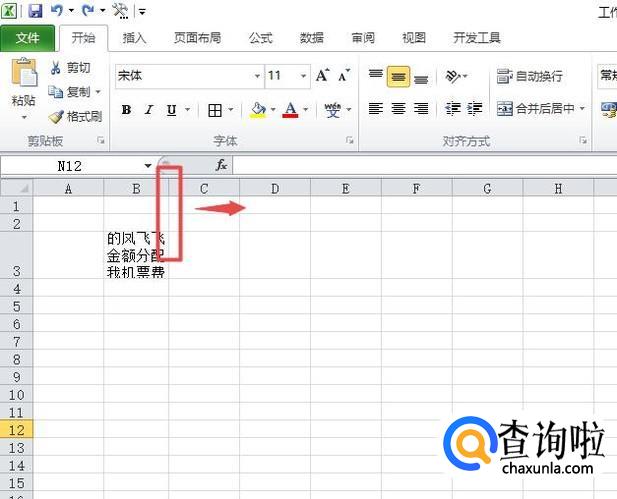Open the Name Box dropdown arrow
This screenshot has height=499, width=617.
[148, 166]
